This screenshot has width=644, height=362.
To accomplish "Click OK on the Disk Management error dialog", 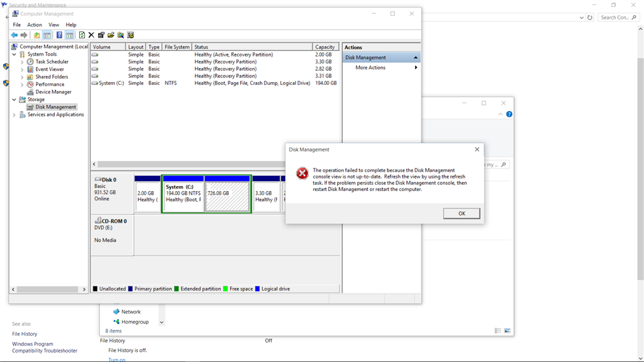I will point(461,213).
